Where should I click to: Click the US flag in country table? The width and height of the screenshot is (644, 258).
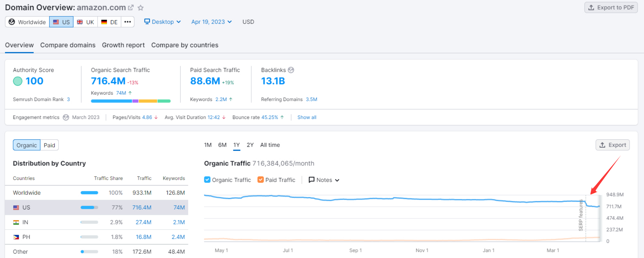[x=16, y=207]
